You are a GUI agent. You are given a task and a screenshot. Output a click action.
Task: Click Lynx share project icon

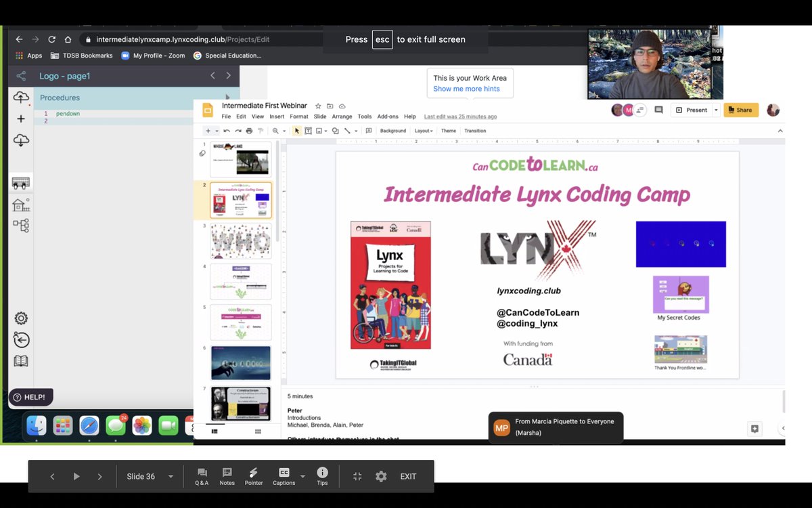(x=21, y=76)
